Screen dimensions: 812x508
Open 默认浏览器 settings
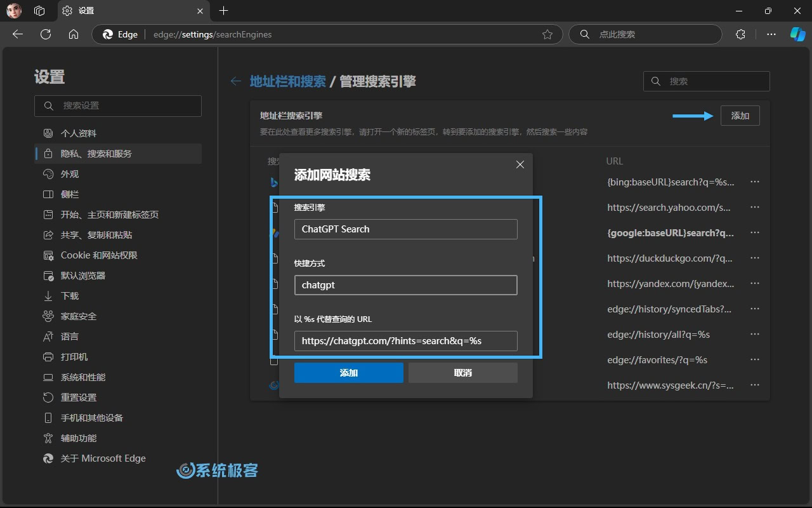coord(118,276)
